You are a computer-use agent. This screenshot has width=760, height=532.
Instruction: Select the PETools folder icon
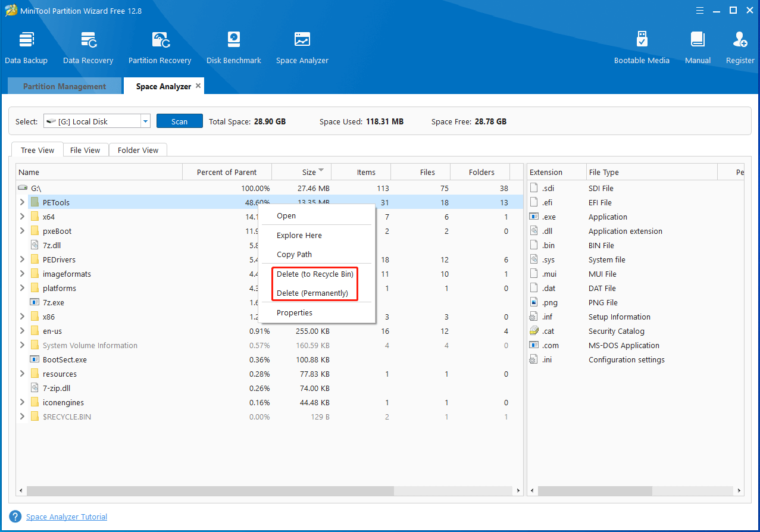(35, 202)
